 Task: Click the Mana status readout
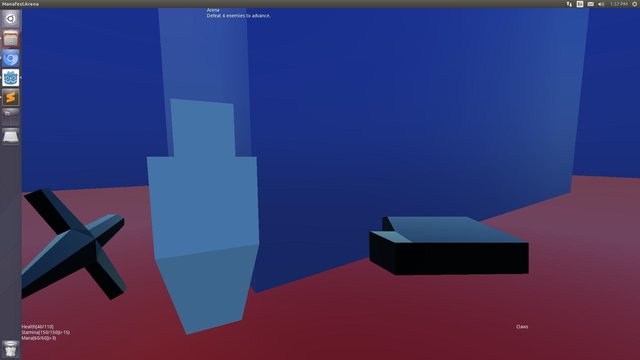click(39, 338)
